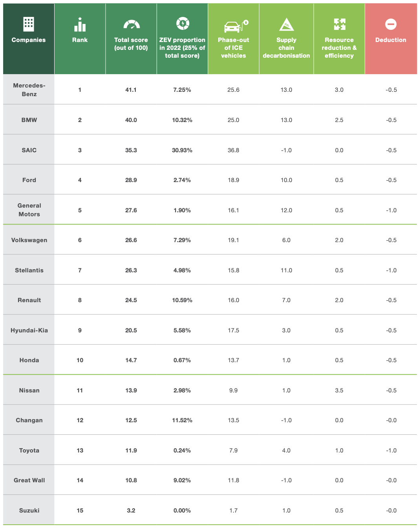Click the Total score gauge icon
This screenshot has height=529, width=420.
click(x=131, y=25)
